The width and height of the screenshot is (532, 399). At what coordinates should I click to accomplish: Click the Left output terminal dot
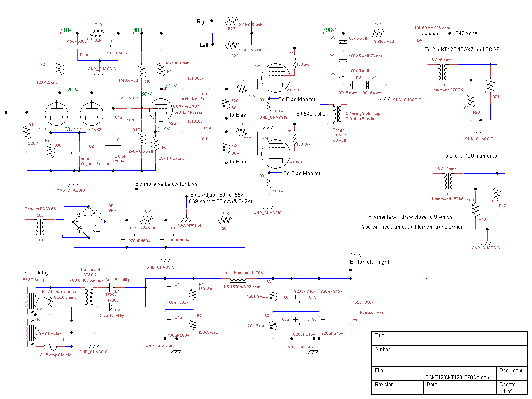pos(212,45)
